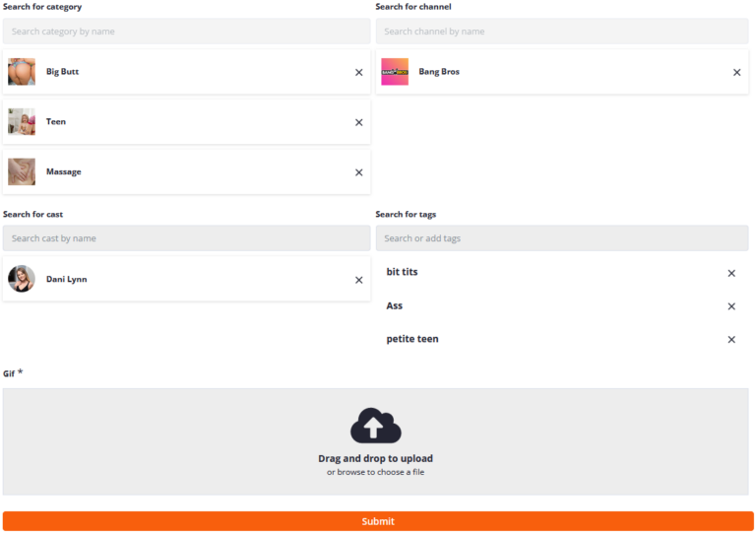Select the Massage category thumbnail
Image resolution: width=756 pixels, height=535 pixels.
22,172
